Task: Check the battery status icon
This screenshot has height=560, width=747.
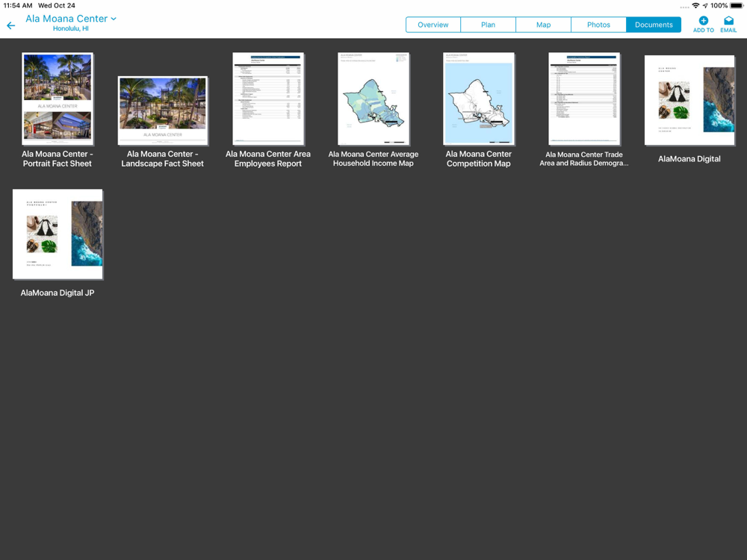Action: coord(737,6)
